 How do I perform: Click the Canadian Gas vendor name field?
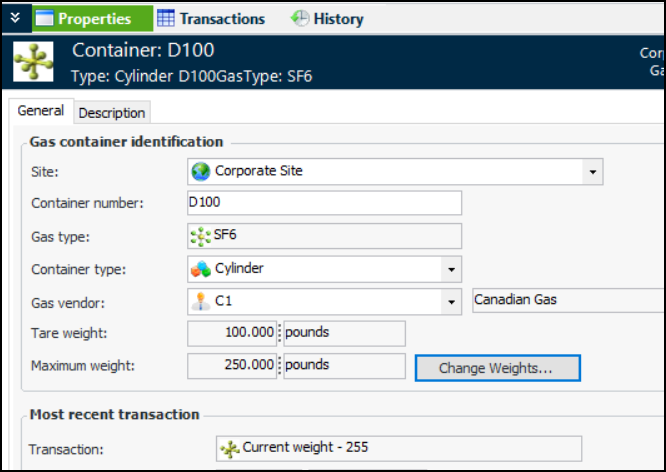pos(566,300)
